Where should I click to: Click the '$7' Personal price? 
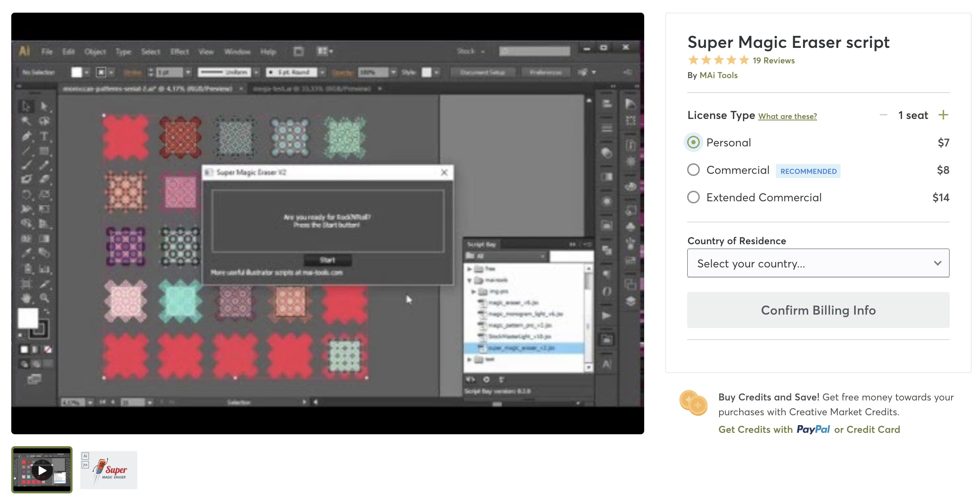click(943, 143)
